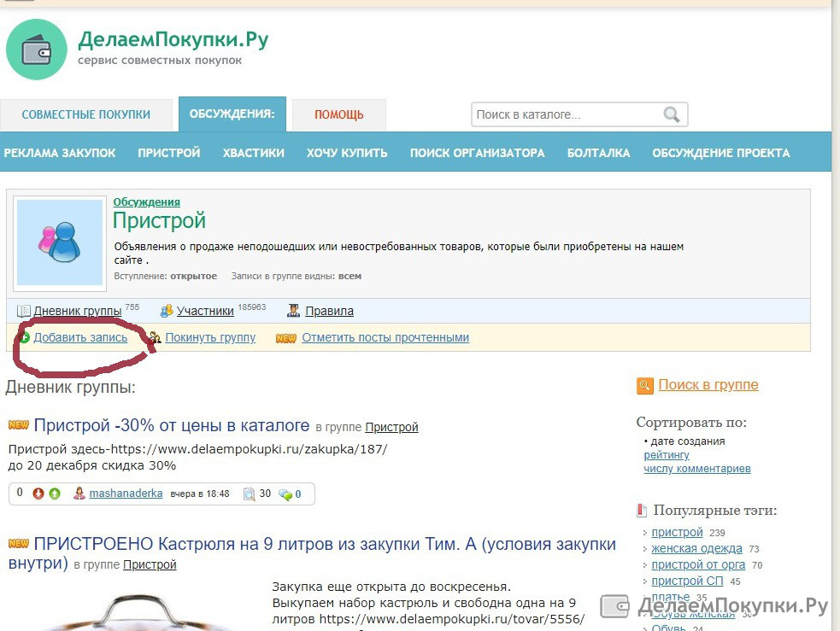
Task: Click the comments bubble icon on first post
Action: (285, 494)
